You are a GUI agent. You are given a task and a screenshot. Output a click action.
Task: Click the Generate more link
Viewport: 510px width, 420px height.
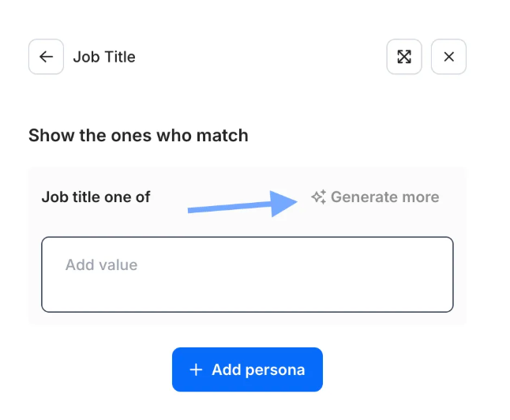[375, 197]
